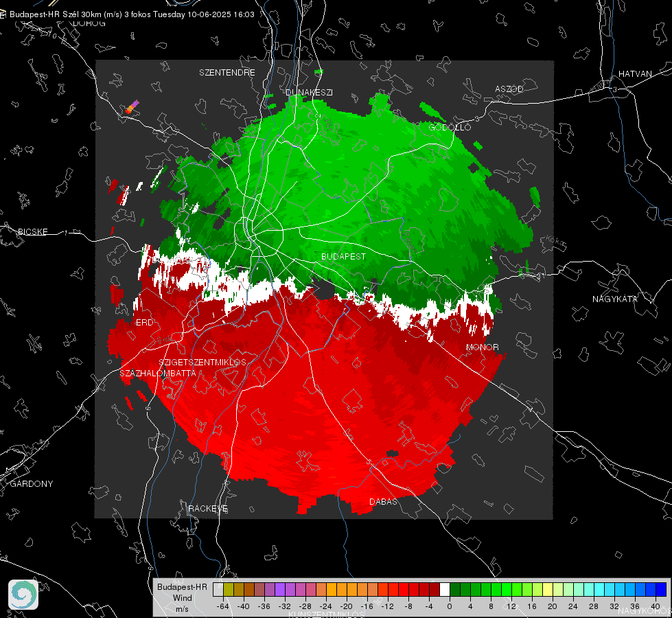The height and width of the screenshot is (618, 672).
Task: Select the dark blue 40 m/s legend swatch
Action: click(661, 589)
